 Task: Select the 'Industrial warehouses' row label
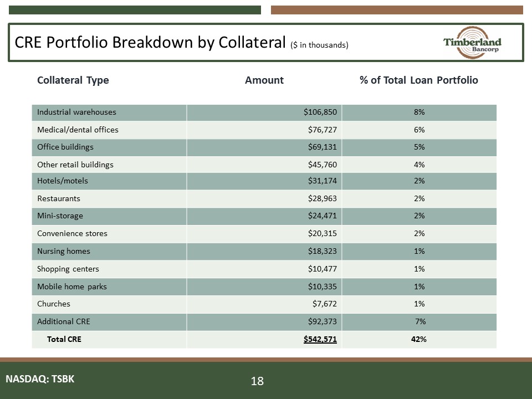(x=76, y=112)
